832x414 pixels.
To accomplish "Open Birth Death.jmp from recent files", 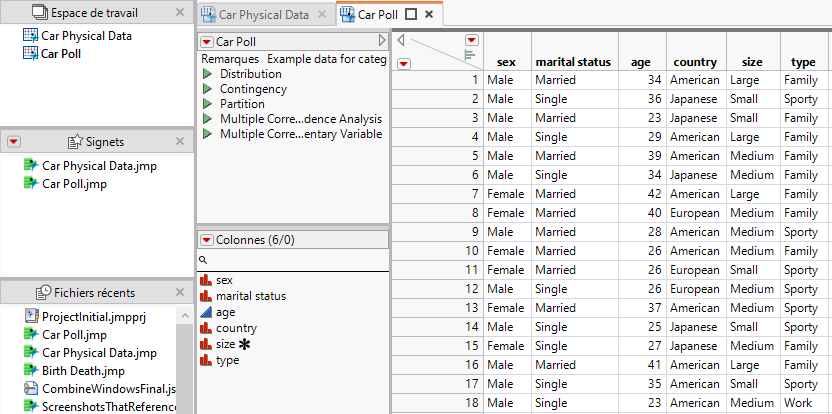I will point(82,370).
